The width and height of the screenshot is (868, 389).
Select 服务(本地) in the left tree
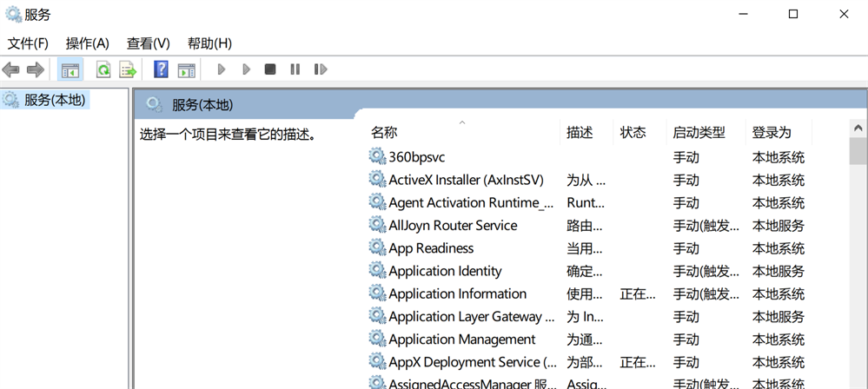click(x=54, y=100)
